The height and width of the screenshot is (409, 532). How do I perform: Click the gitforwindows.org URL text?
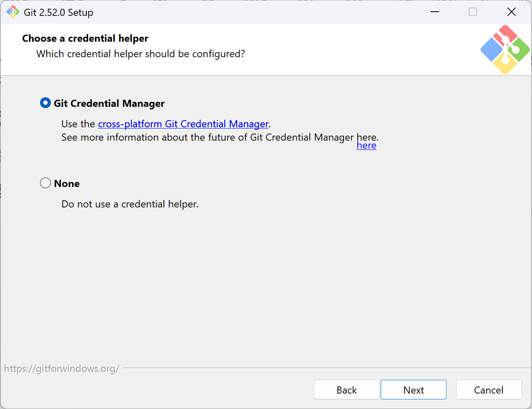click(x=62, y=369)
